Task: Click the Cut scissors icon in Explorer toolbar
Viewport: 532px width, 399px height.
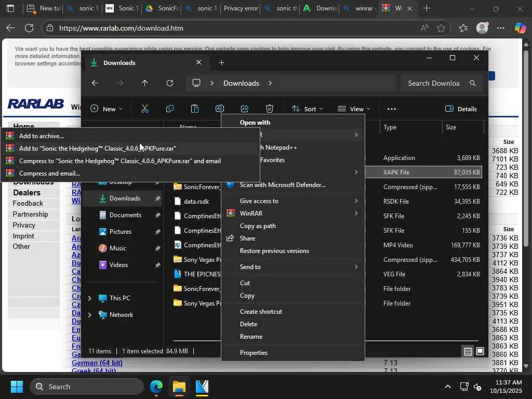Action: (x=145, y=109)
